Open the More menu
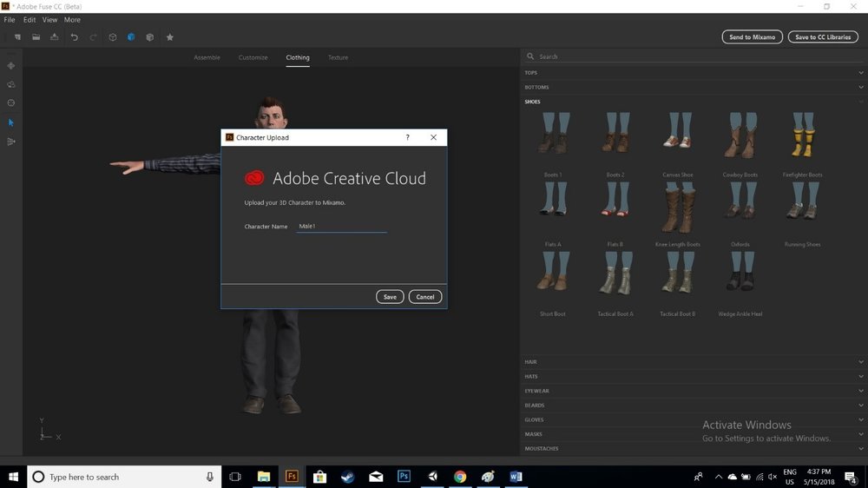 click(x=72, y=19)
